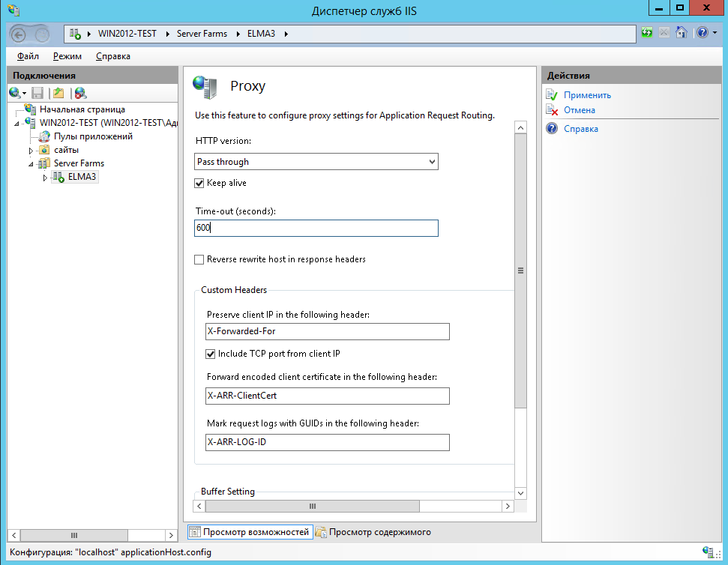Click the create new connection globe icon
This screenshot has width=728, height=565.
[15, 93]
